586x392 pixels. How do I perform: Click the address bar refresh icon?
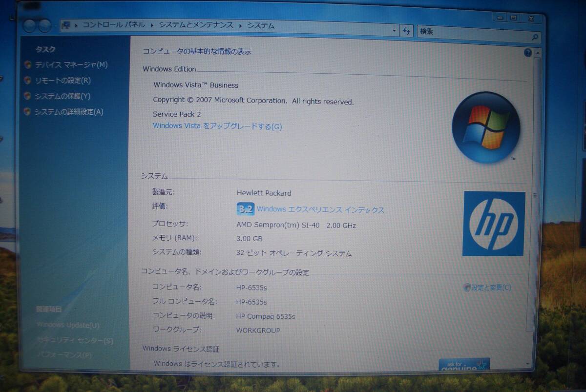[x=406, y=31]
